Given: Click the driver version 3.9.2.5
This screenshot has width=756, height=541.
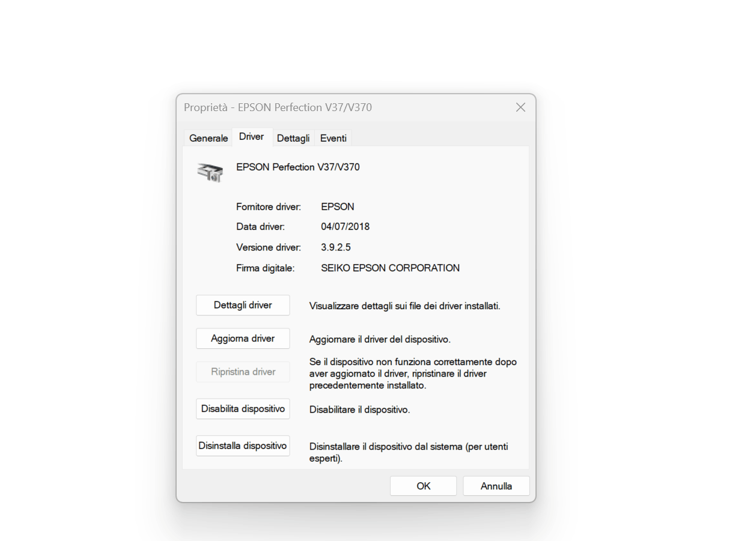Looking at the screenshot, I should (336, 247).
